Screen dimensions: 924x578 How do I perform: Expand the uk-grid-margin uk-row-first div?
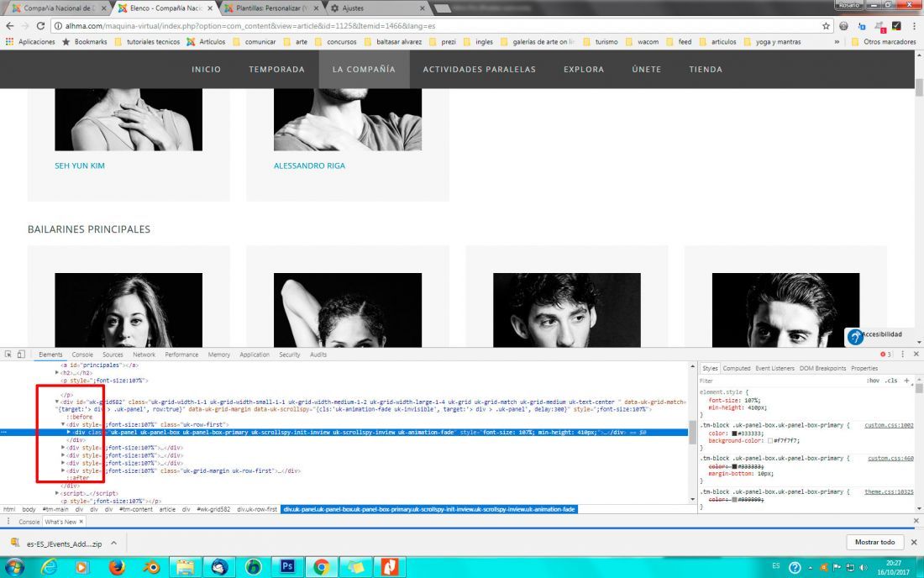coord(63,470)
